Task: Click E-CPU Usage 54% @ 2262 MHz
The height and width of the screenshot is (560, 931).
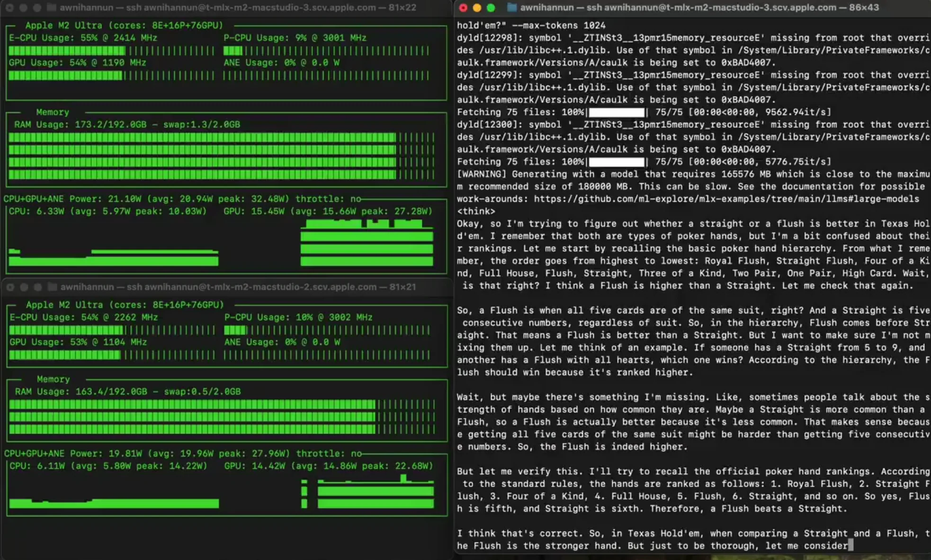Action: click(x=84, y=317)
